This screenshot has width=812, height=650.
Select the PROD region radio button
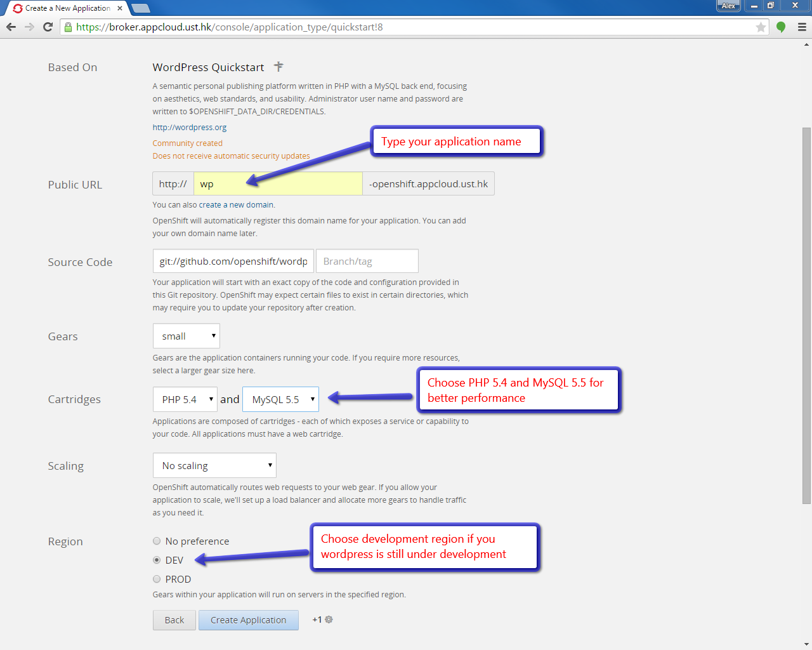(x=157, y=579)
